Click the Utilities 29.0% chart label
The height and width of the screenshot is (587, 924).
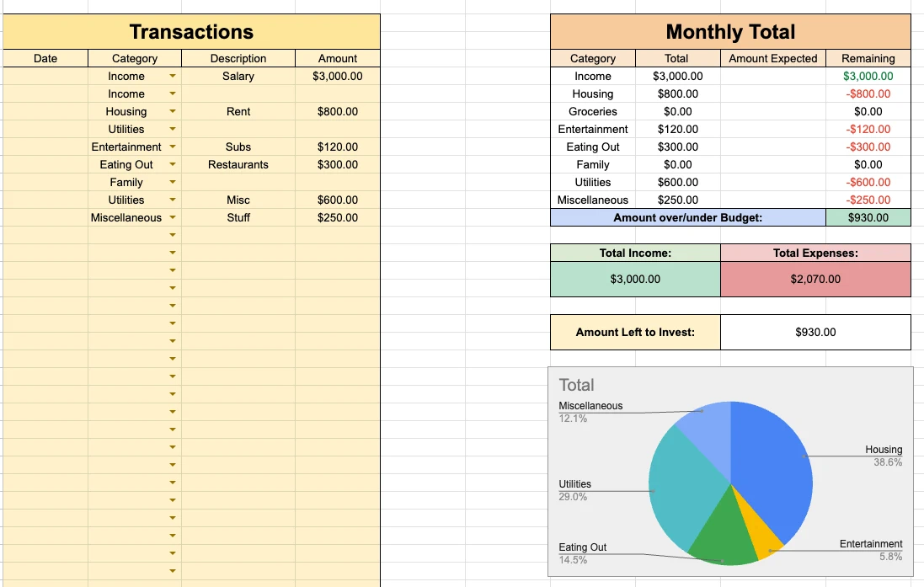[x=574, y=490]
